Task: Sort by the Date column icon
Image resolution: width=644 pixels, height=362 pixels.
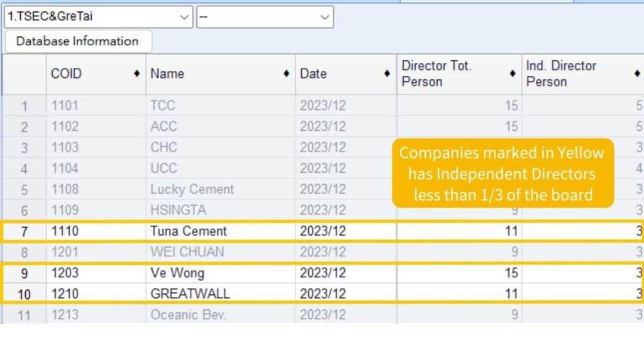Action: coord(387,74)
